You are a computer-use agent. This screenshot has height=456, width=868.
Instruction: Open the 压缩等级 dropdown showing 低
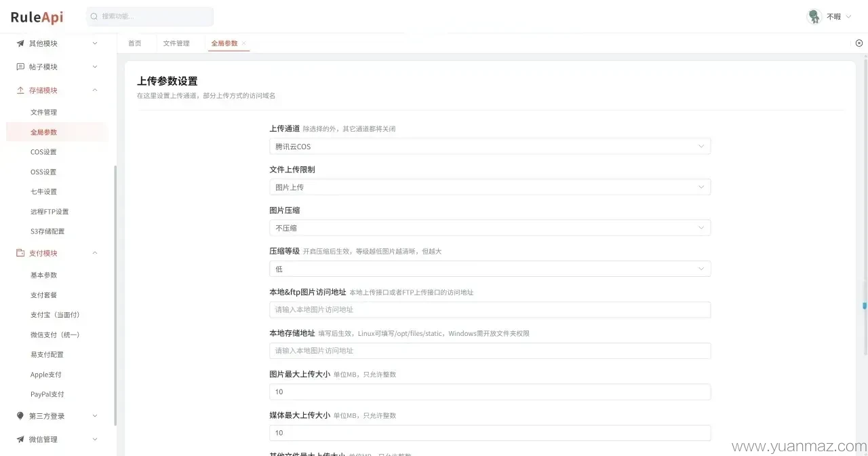pos(490,269)
